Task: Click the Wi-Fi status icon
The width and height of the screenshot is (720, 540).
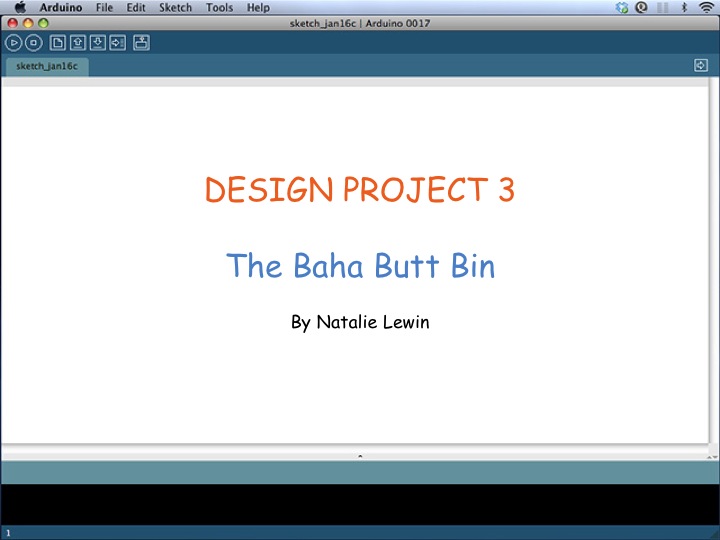Action: point(706,7)
